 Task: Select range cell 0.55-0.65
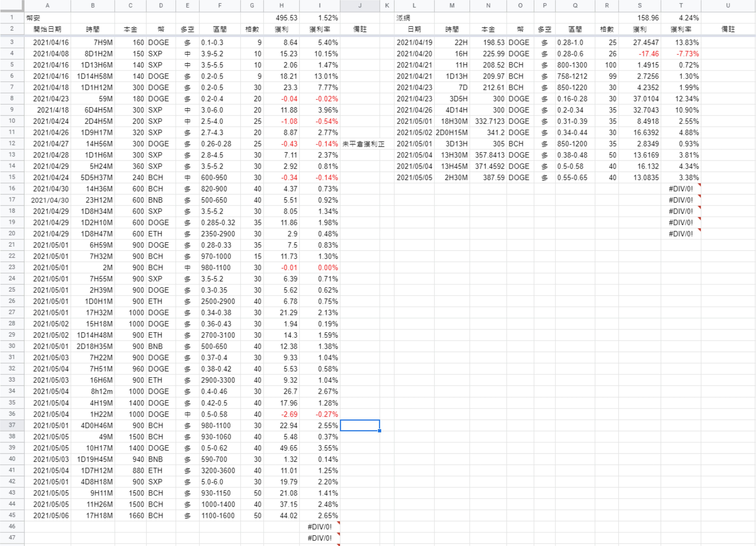point(575,178)
